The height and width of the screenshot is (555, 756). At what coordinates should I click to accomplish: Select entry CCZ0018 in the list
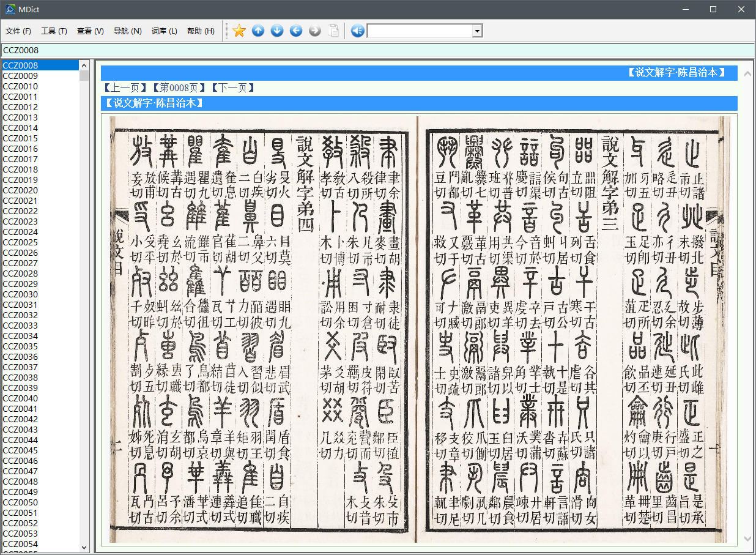click(x=40, y=169)
